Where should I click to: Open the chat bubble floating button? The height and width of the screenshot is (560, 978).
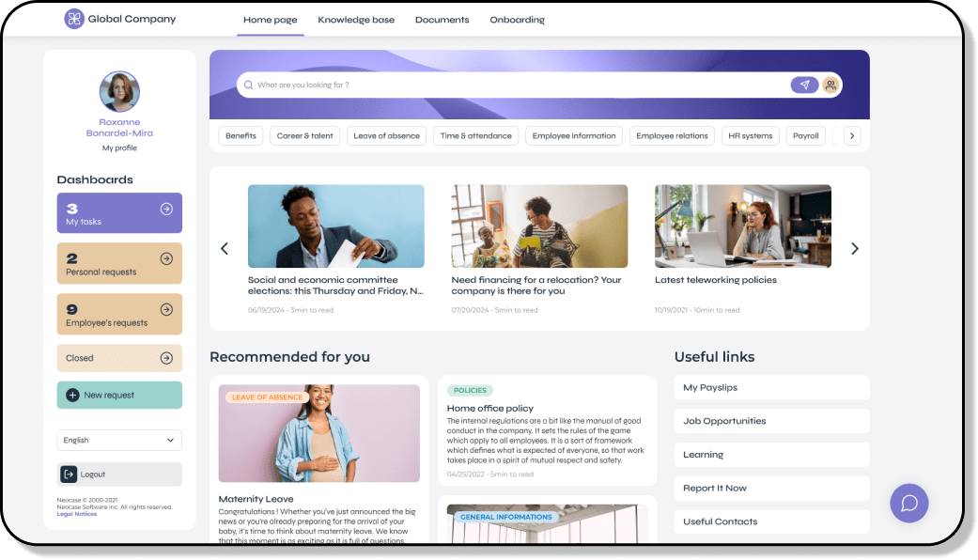click(x=908, y=503)
